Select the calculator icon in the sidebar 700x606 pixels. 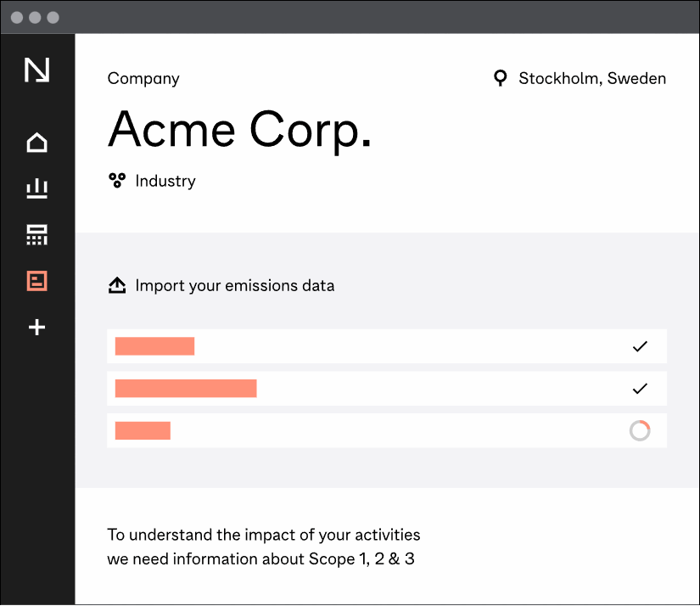click(x=36, y=235)
